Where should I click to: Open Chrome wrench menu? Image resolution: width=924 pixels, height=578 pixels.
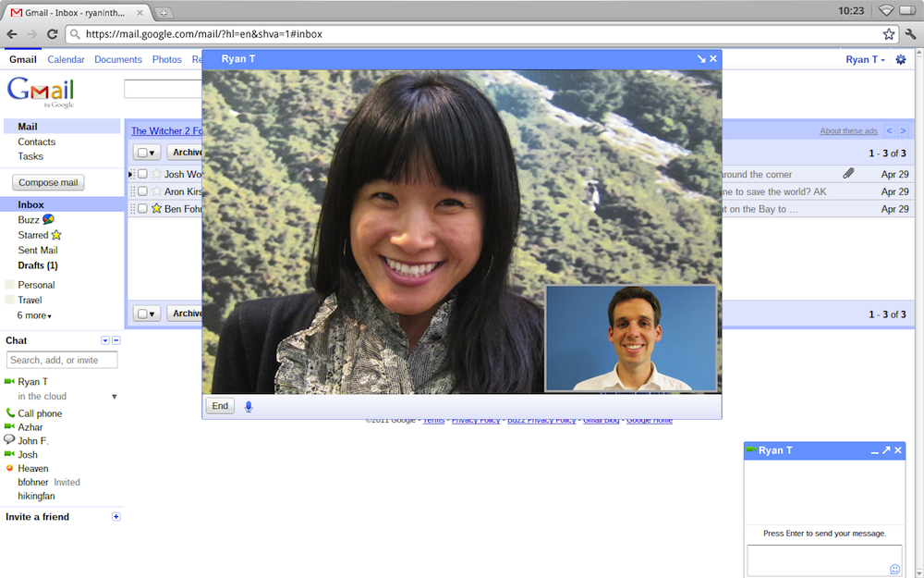[x=910, y=34]
